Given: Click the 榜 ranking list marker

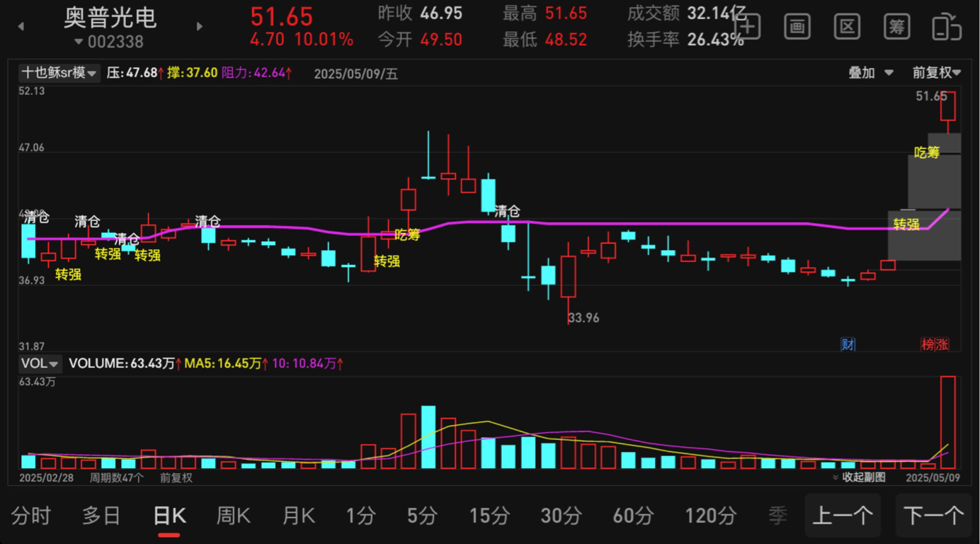Looking at the screenshot, I should 928,344.
